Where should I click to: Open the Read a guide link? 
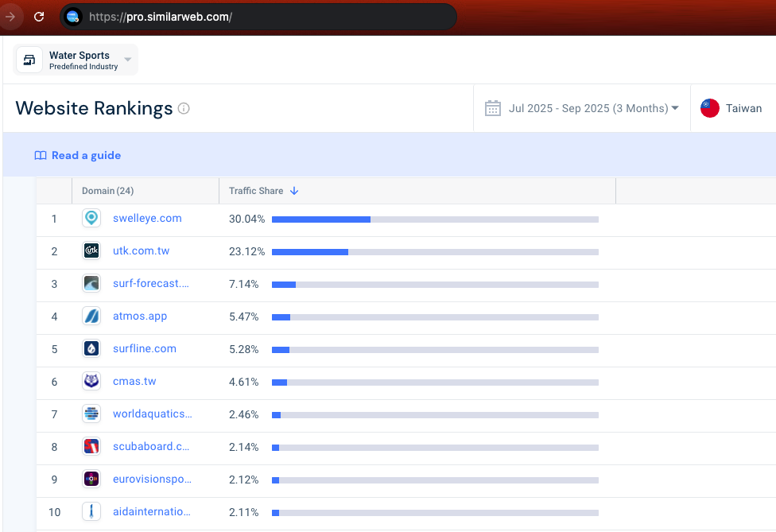[85, 155]
